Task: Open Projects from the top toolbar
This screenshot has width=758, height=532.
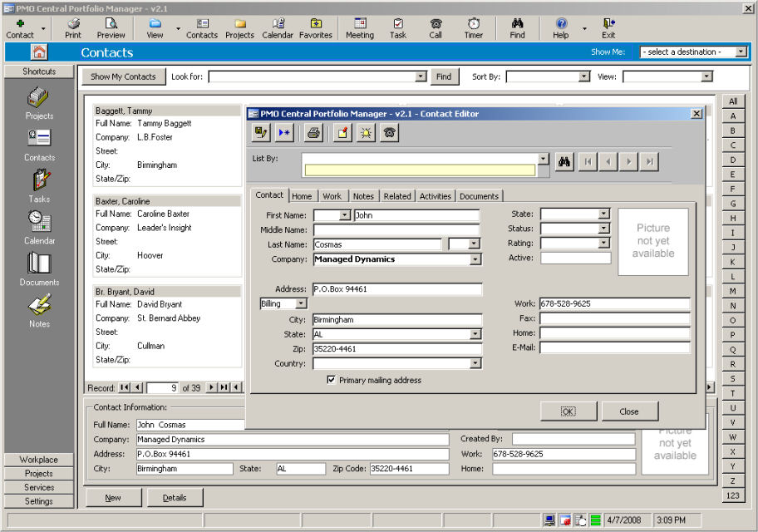Action: point(239,28)
